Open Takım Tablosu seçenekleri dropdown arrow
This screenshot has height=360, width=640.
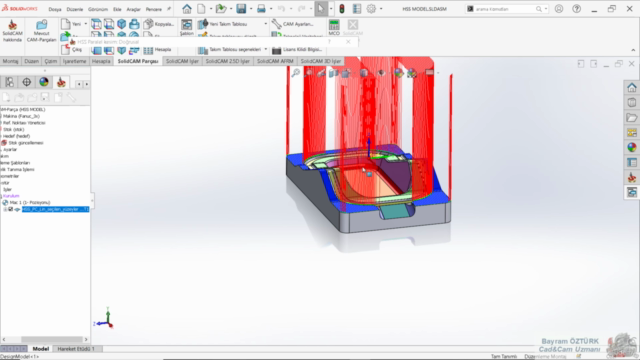pyautogui.click(x=265, y=49)
